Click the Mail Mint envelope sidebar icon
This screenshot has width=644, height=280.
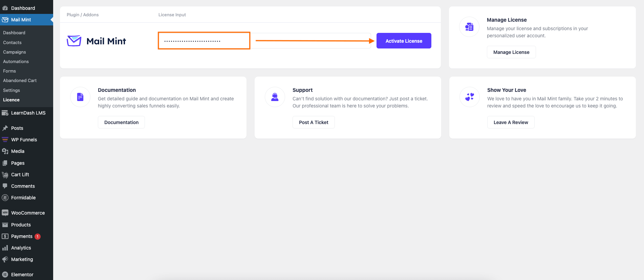[5, 20]
